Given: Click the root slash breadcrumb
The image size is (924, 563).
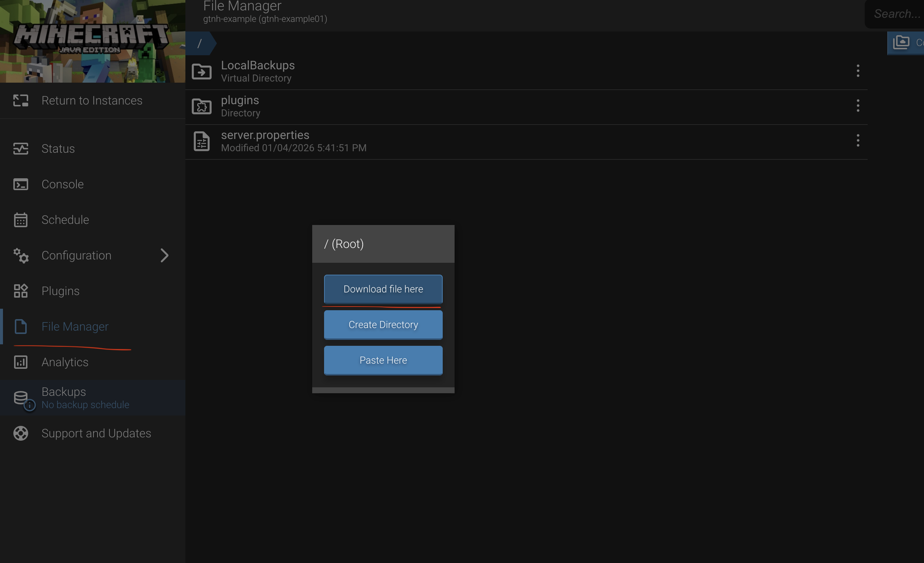Looking at the screenshot, I should coord(200,43).
